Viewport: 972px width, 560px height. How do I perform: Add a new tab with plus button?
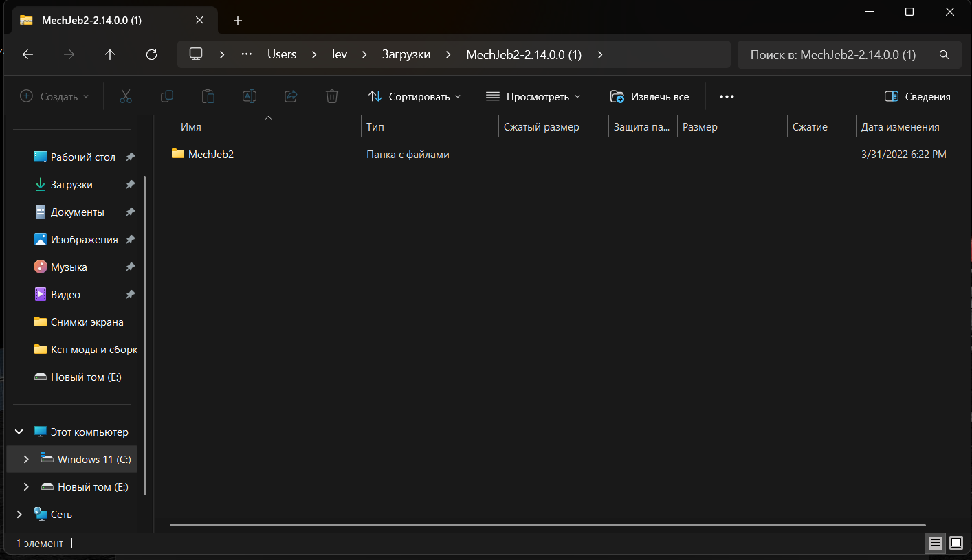tap(238, 21)
